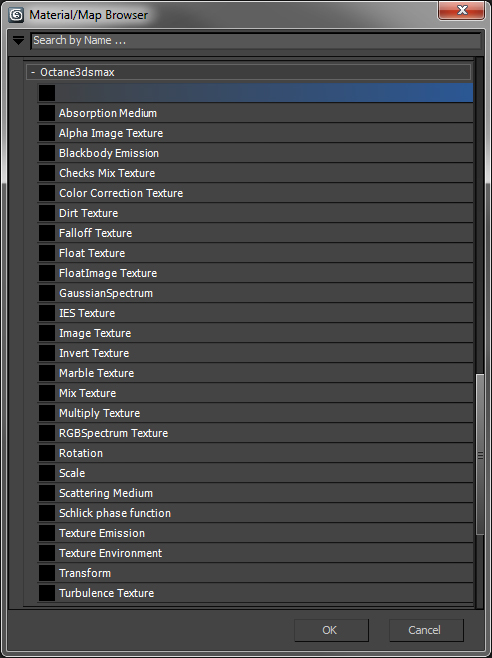The width and height of the screenshot is (492, 658).
Task: Pick the Checks Mix Texture map
Action: click(255, 173)
